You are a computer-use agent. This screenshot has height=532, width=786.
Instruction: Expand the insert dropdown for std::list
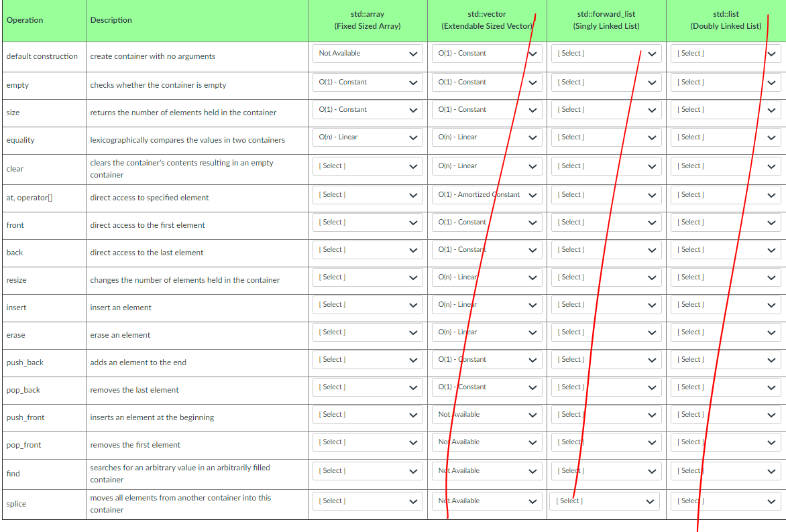725,304
